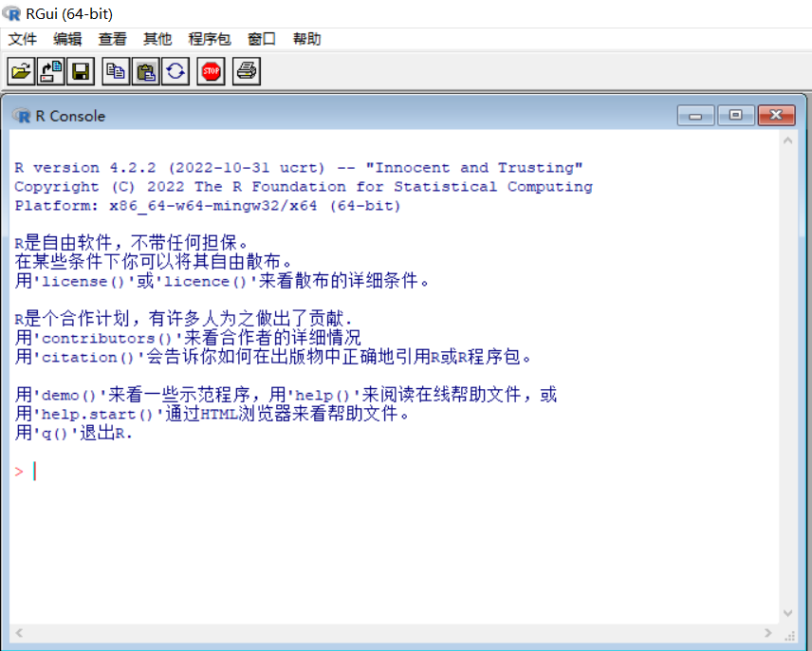The height and width of the screenshot is (651, 812).
Task: Open the 查看 menu
Action: point(112,39)
